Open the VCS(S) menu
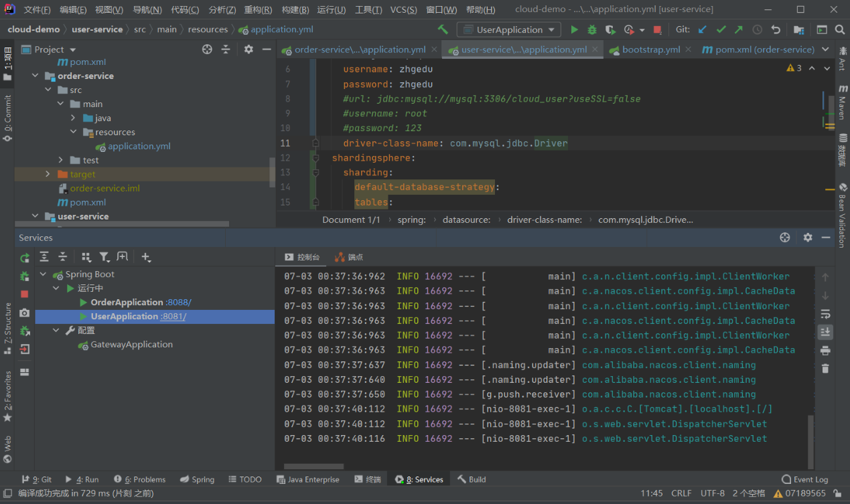This screenshot has width=850, height=504. [x=403, y=10]
